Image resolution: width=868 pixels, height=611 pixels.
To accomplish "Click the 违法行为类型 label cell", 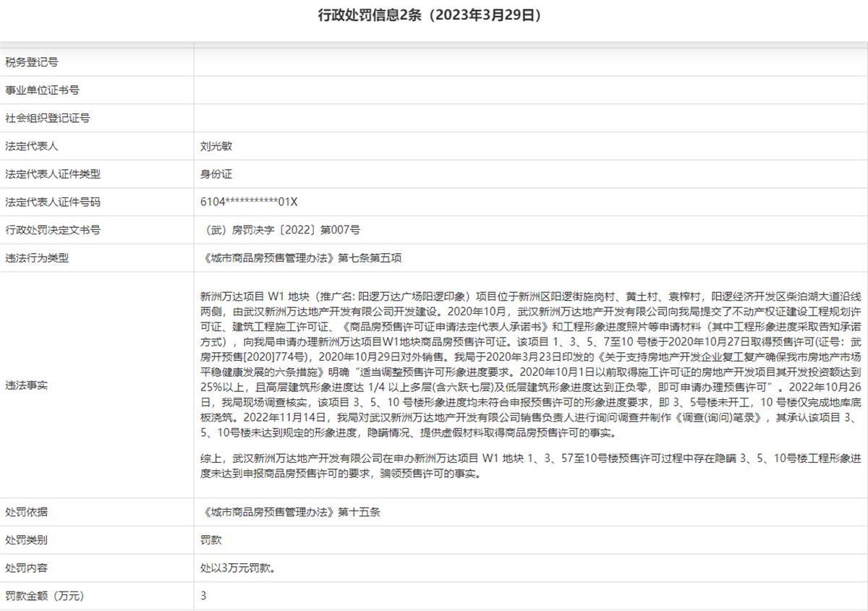I will [x=37, y=258].
